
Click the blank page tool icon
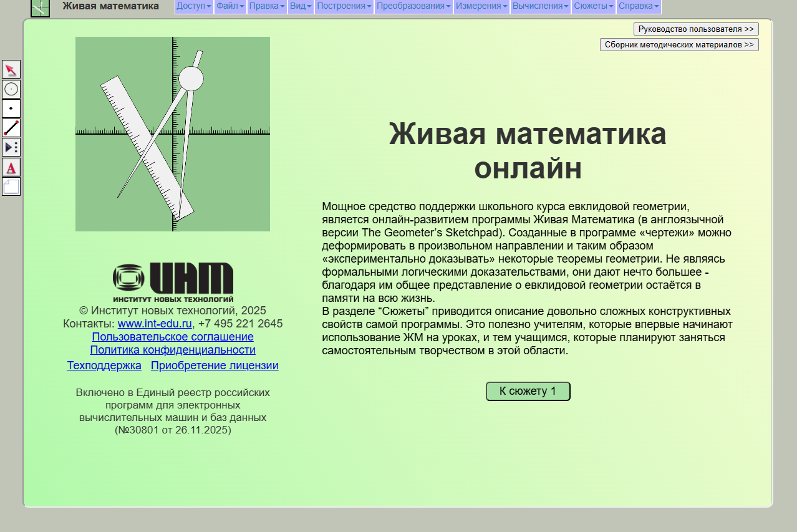click(x=11, y=186)
